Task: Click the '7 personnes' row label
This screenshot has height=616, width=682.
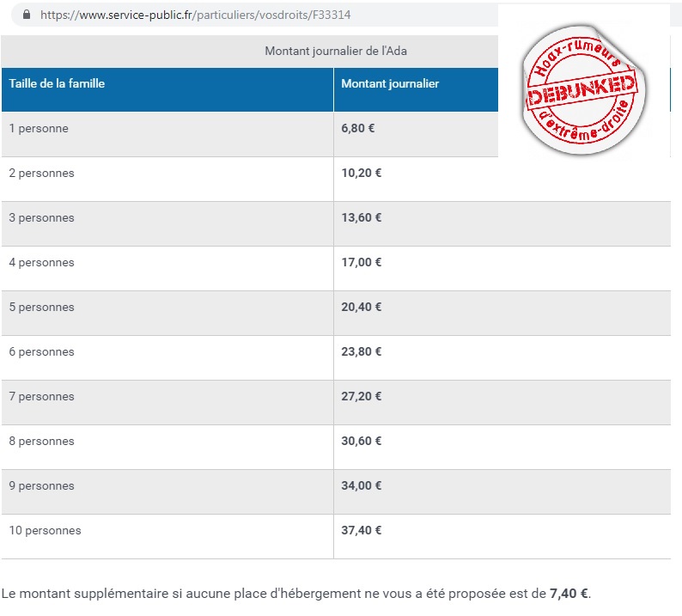Action: tap(41, 397)
